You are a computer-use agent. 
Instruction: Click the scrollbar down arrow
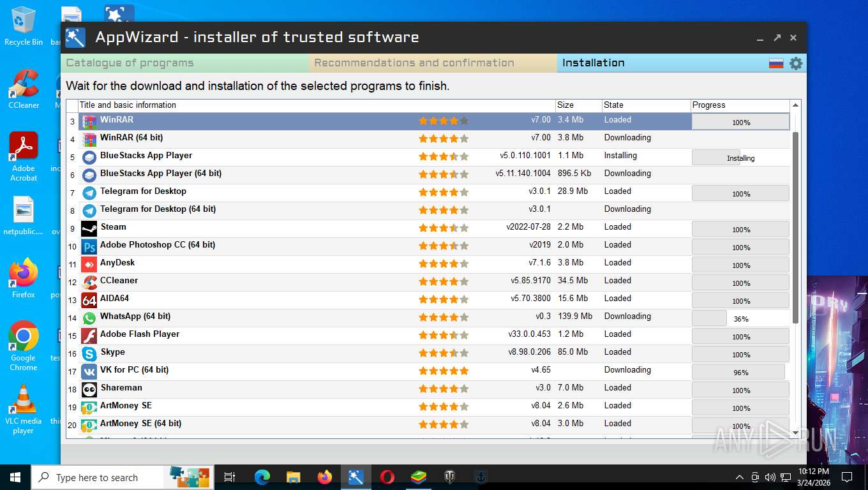pyautogui.click(x=795, y=433)
